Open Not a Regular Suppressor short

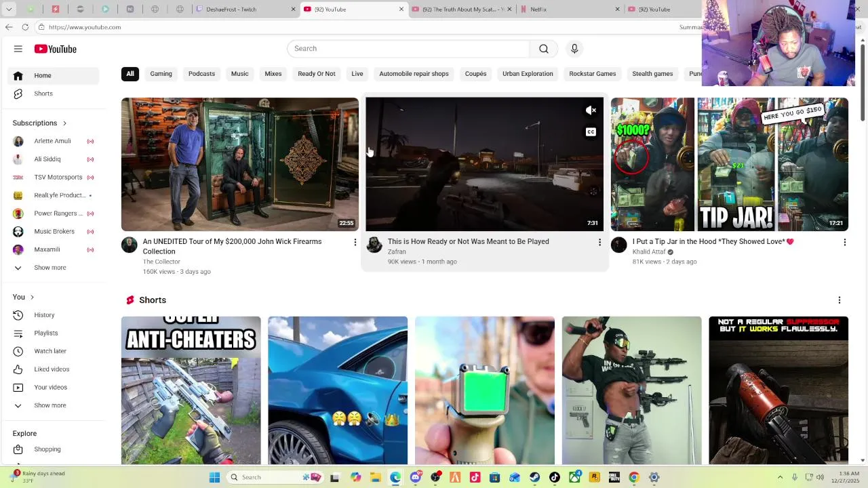click(778, 390)
